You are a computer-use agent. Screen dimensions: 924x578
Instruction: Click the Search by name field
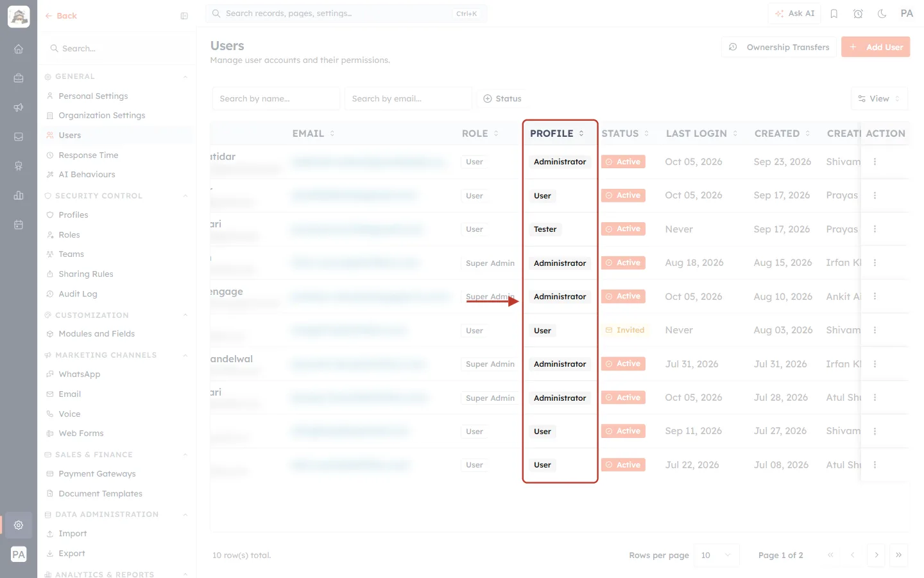pos(276,99)
